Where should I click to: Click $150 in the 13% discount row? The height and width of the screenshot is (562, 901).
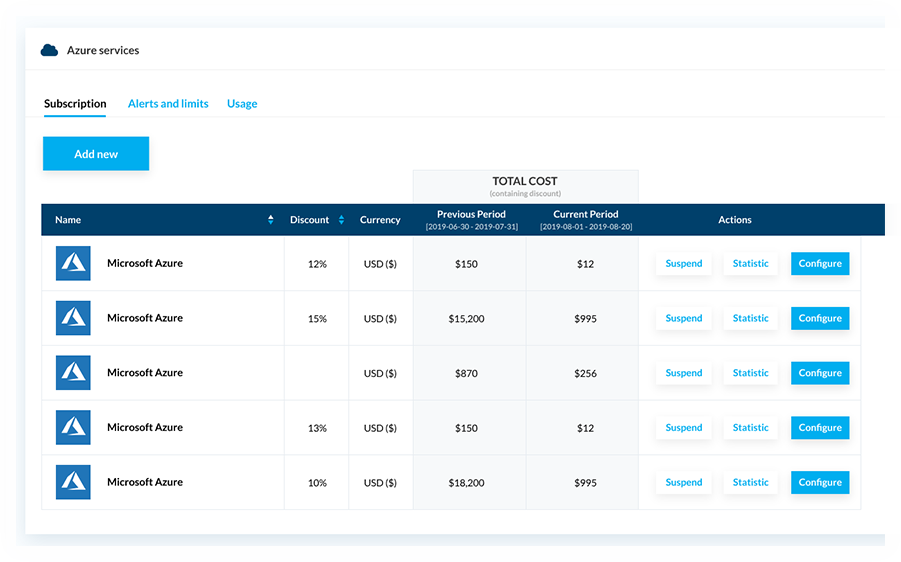click(466, 428)
